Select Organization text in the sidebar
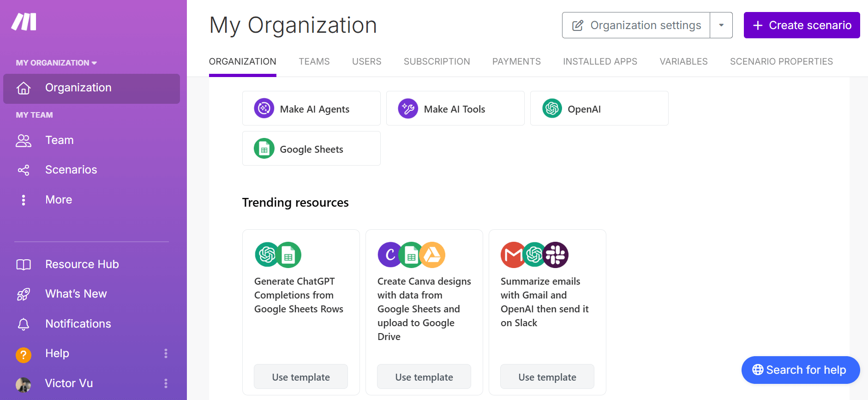Screen dimensions: 868x400 tap(78, 88)
